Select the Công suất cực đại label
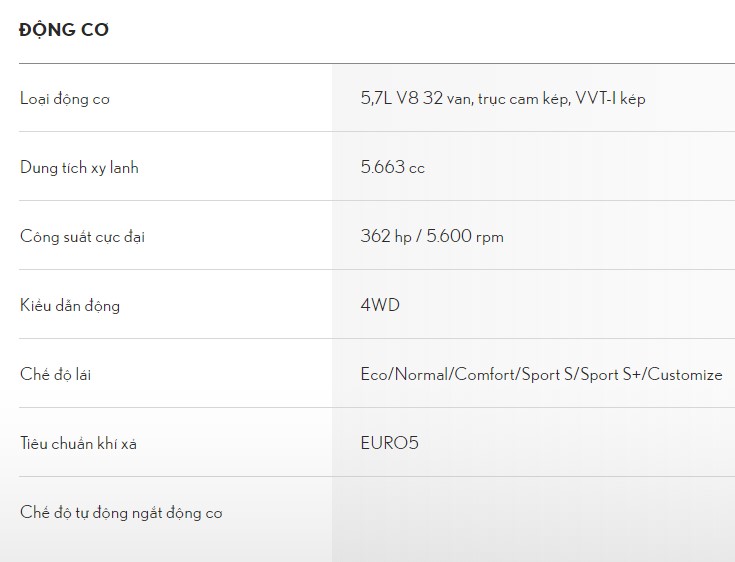 (x=82, y=237)
